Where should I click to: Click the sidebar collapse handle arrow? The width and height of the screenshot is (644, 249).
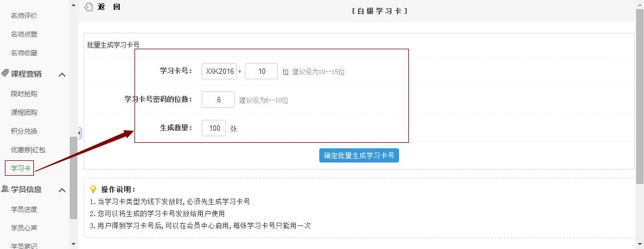coord(80,133)
